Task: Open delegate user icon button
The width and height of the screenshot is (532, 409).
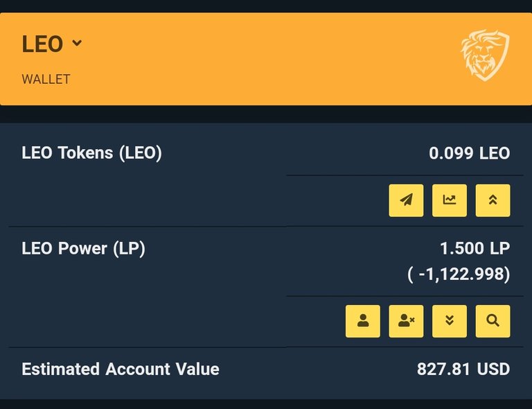Action: click(x=363, y=321)
